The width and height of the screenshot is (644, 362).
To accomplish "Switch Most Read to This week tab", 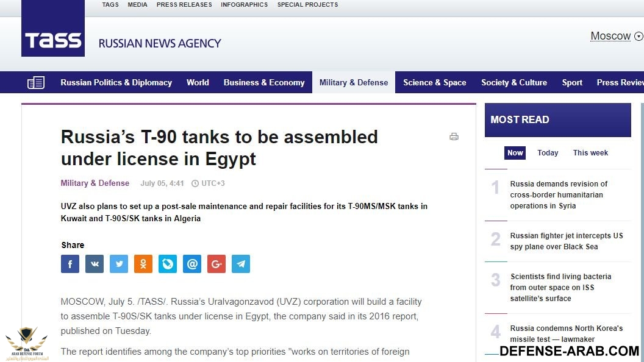I will (590, 153).
